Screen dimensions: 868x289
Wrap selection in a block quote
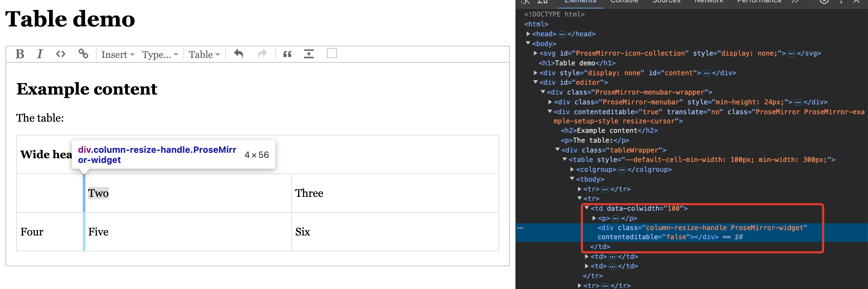point(287,54)
